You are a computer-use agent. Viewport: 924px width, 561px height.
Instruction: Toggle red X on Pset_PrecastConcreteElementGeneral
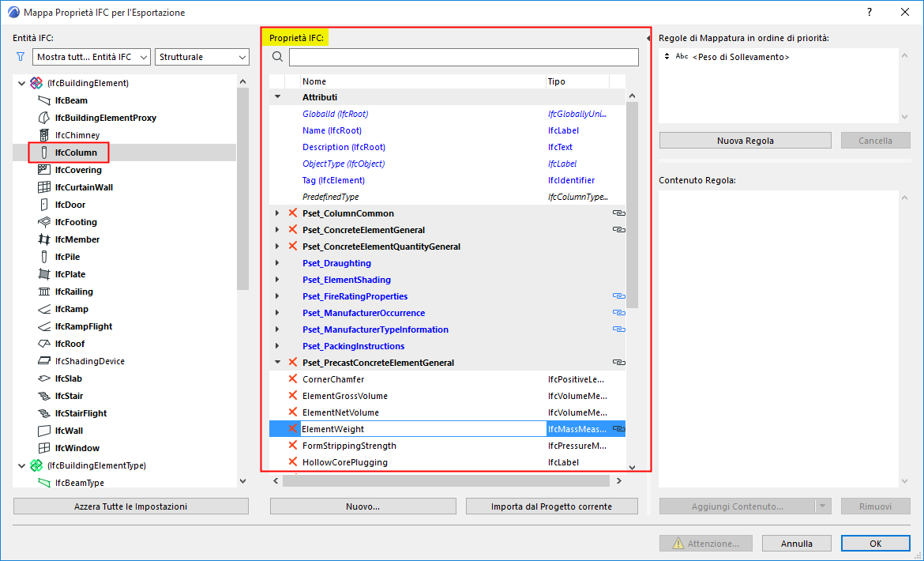pos(293,363)
